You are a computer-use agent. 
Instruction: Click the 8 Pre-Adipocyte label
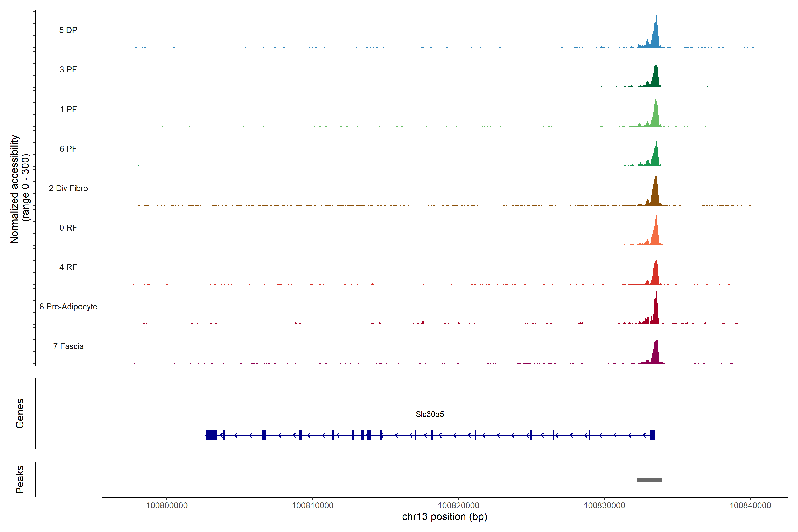click(68, 307)
